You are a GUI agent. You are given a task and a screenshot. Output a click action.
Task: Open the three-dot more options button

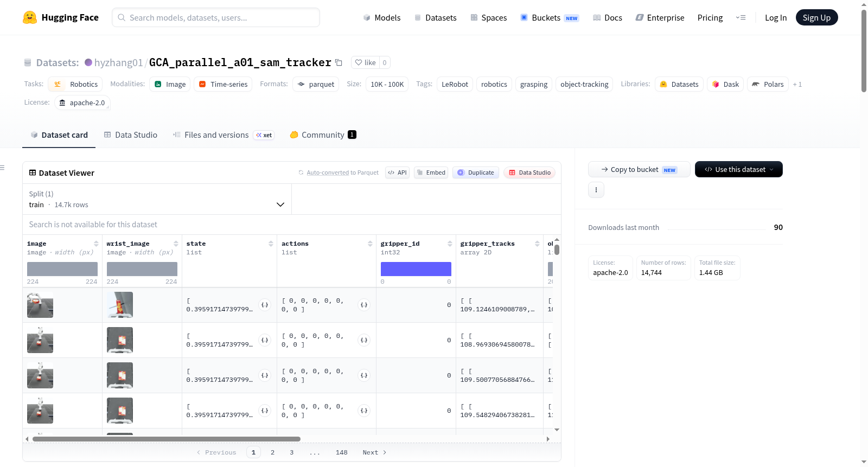pyautogui.click(x=596, y=190)
